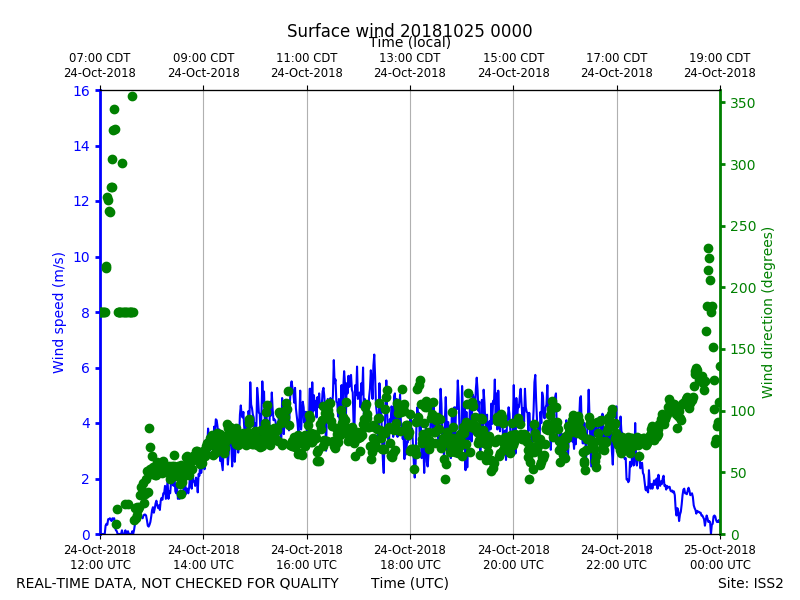Image resolution: width=800 pixels, height=600 pixels.
Task: Click the highest blue wind speed peak
Action: point(374,355)
